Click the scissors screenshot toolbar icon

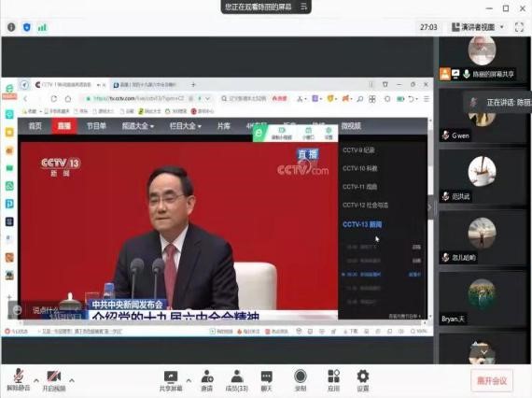coord(300,99)
